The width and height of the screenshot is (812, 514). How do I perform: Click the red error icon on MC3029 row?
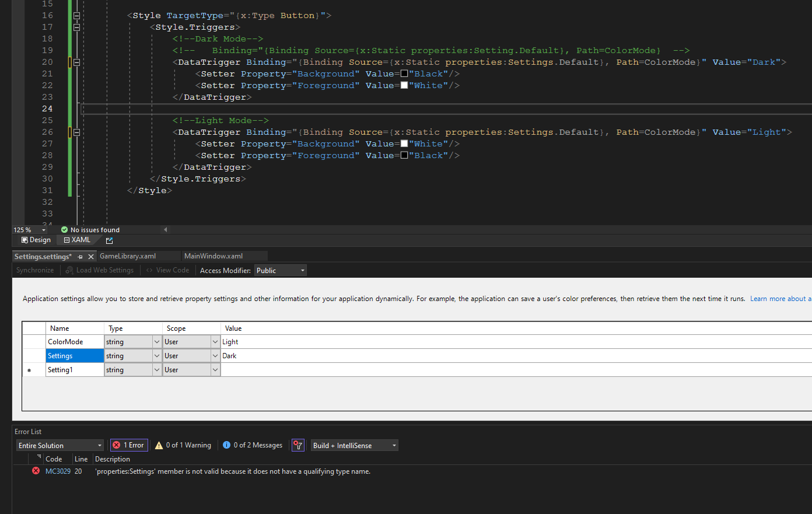(36, 471)
